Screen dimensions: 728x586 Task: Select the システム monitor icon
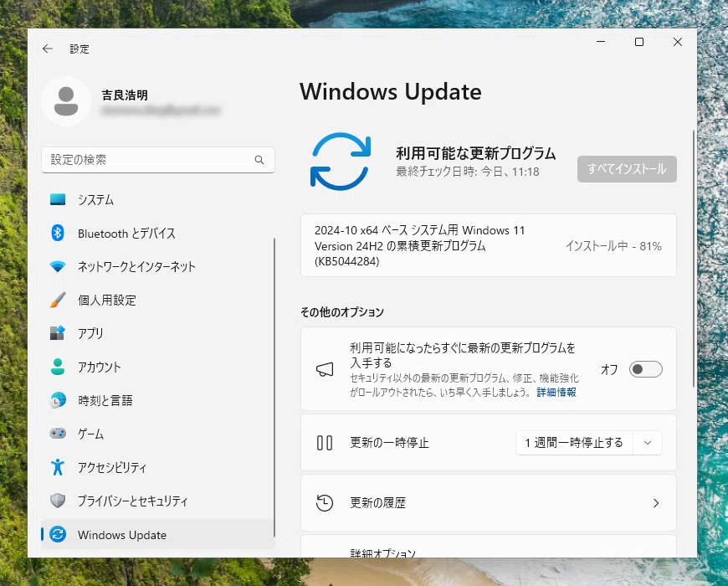click(x=58, y=200)
